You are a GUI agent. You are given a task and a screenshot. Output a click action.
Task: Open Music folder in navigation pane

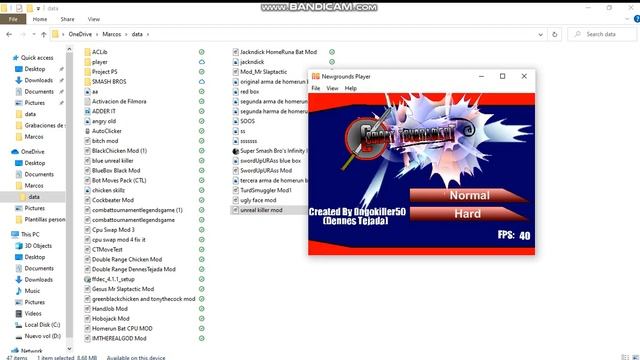[x=32, y=291]
